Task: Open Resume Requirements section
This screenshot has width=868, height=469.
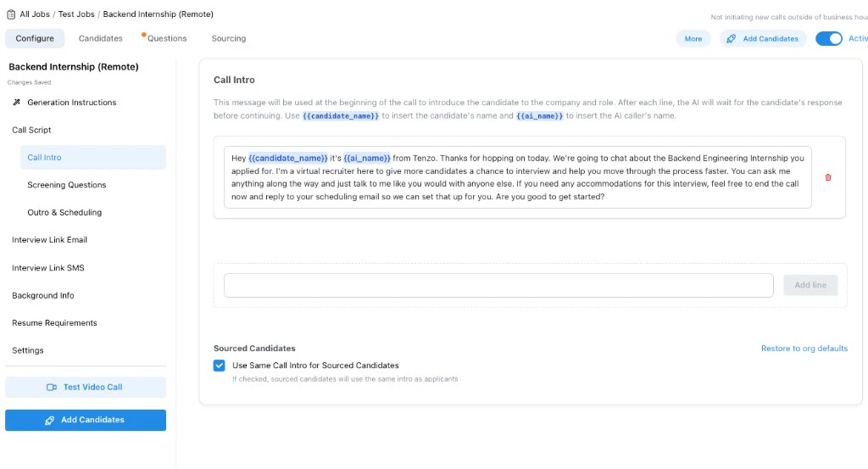Action: point(54,323)
